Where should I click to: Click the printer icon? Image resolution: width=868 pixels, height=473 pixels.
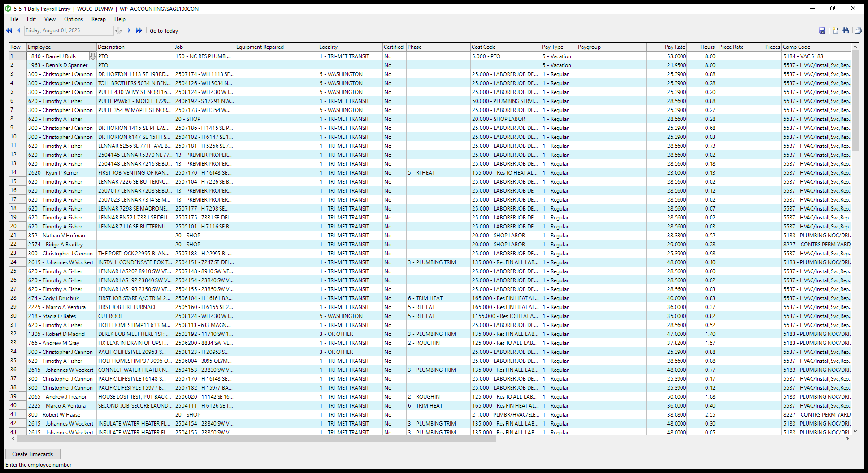click(858, 30)
